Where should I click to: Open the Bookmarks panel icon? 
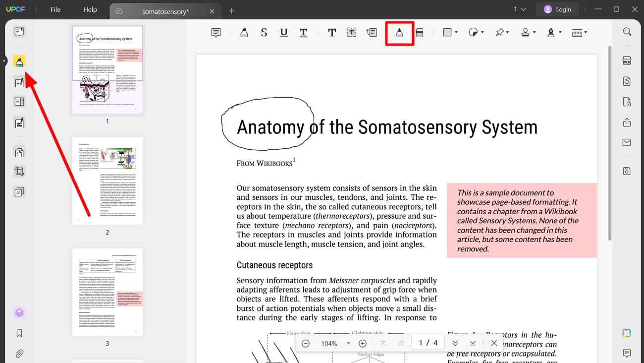[x=19, y=333]
